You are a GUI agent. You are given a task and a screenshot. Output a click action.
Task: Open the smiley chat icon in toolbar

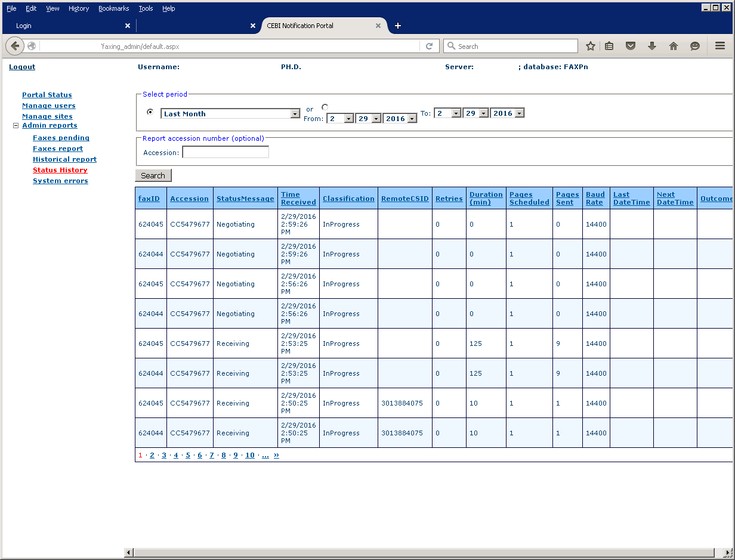[695, 46]
